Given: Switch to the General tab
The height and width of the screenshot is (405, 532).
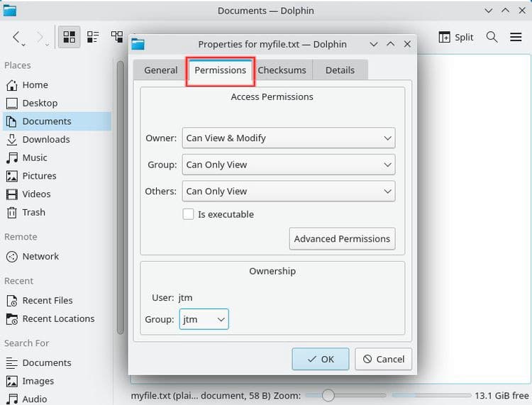Looking at the screenshot, I should pos(160,70).
